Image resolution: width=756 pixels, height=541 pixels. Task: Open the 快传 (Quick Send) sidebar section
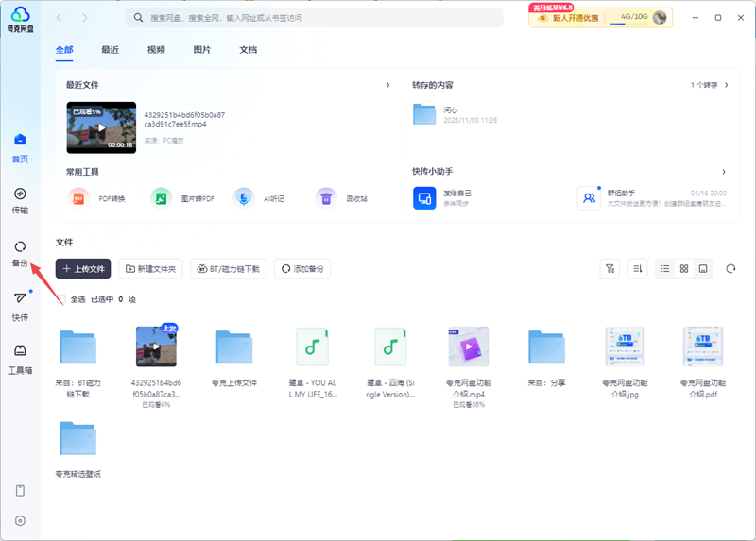click(20, 305)
